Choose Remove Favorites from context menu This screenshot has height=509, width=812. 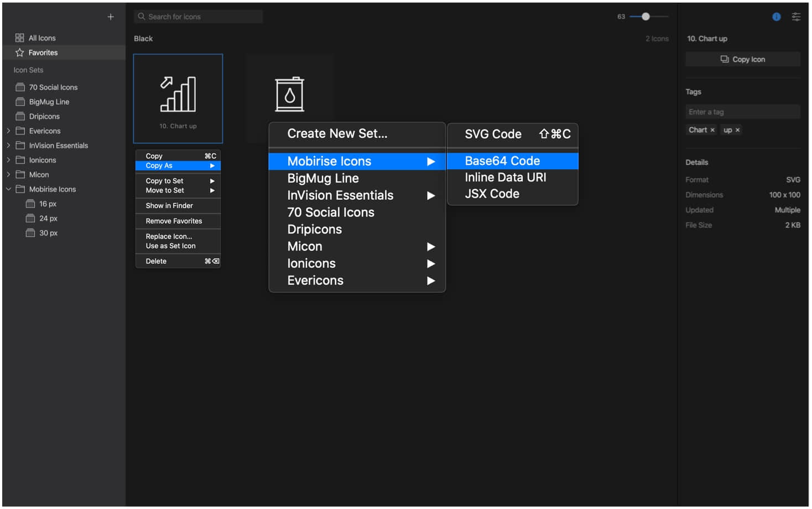178,221
